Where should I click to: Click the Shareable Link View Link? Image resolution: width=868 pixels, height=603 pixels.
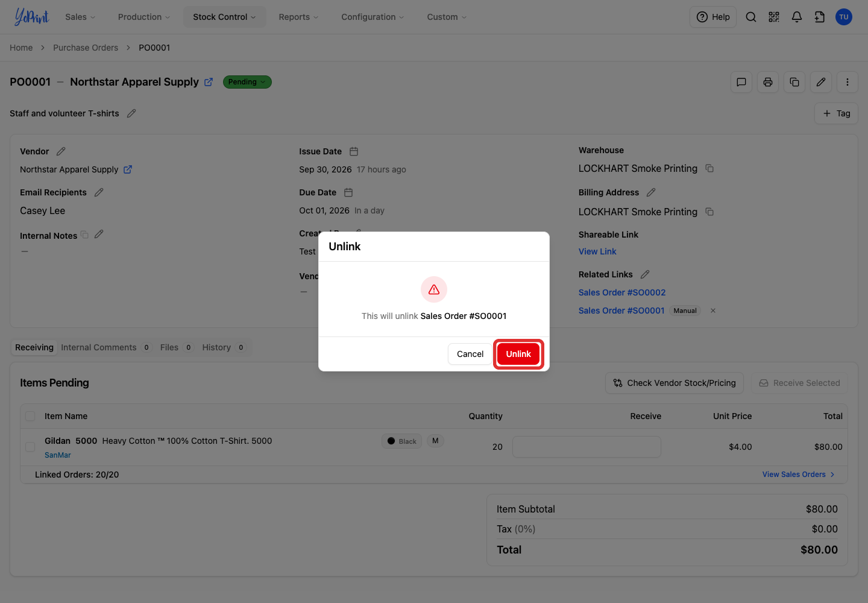click(597, 251)
